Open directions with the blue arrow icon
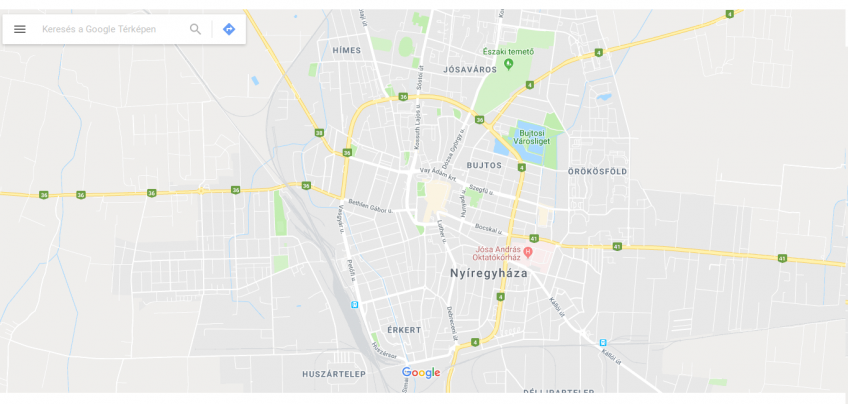The image size is (848, 404). [229, 29]
